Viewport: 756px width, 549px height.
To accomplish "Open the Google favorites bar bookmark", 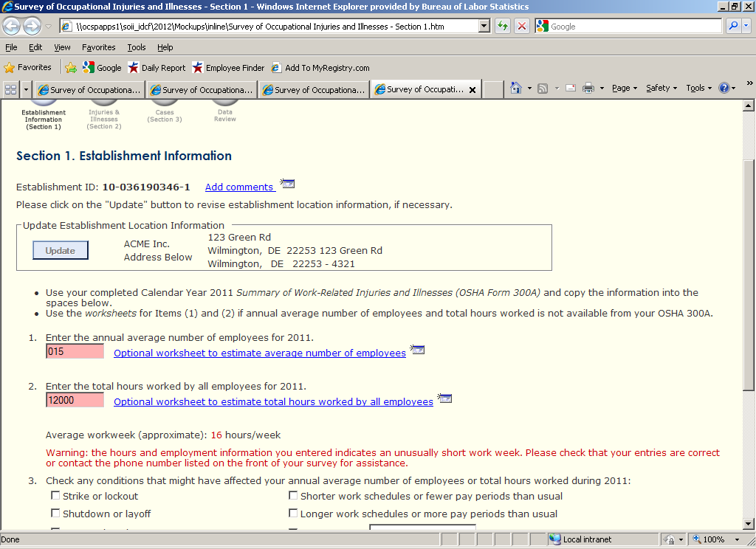I will coord(102,67).
